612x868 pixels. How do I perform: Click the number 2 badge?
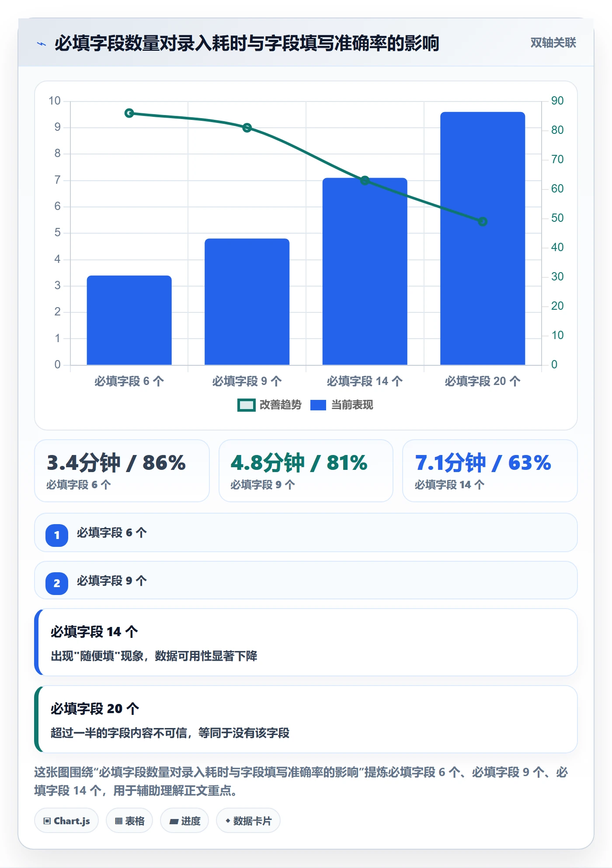click(57, 584)
